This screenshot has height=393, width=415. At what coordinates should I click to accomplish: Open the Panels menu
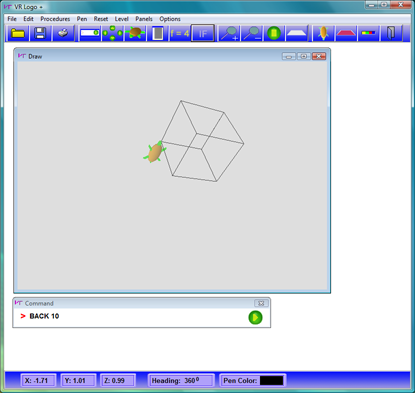click(144, 19)
